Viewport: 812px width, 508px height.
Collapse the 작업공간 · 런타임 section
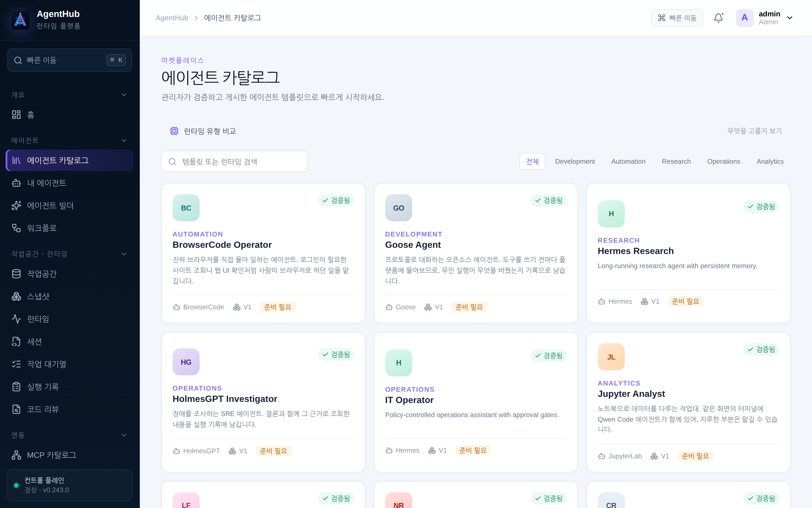pos(124,254)
